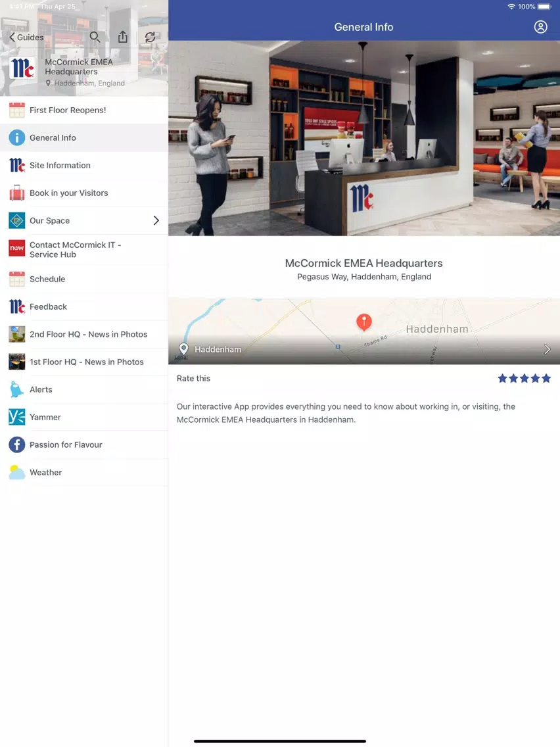The height and width of the screenshot is (747, 560).
Task: Tap the cloud and sun Weather icon
Action: click(16, 473)
